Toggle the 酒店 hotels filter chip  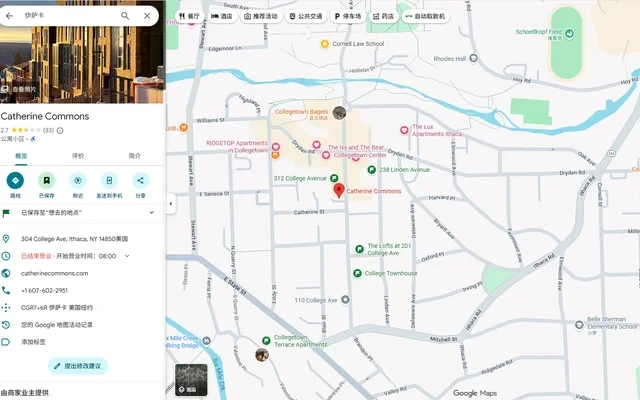click(x=222, y=16)
